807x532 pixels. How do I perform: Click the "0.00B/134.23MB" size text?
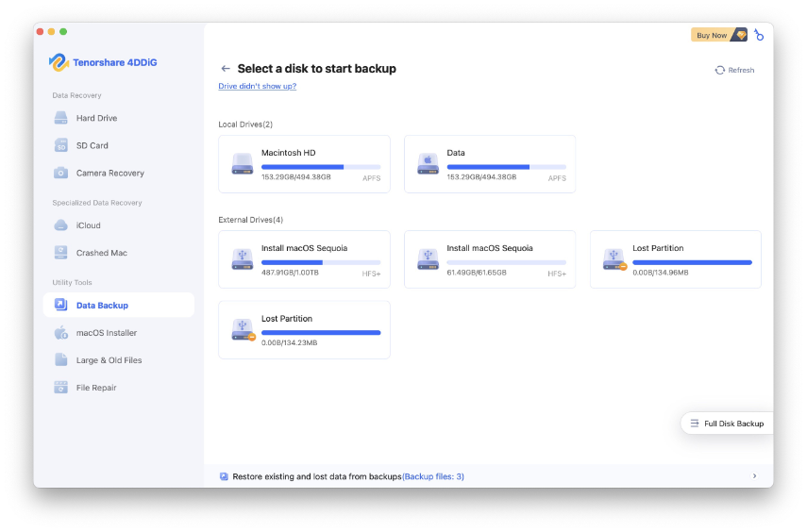(x=289, y=342)
